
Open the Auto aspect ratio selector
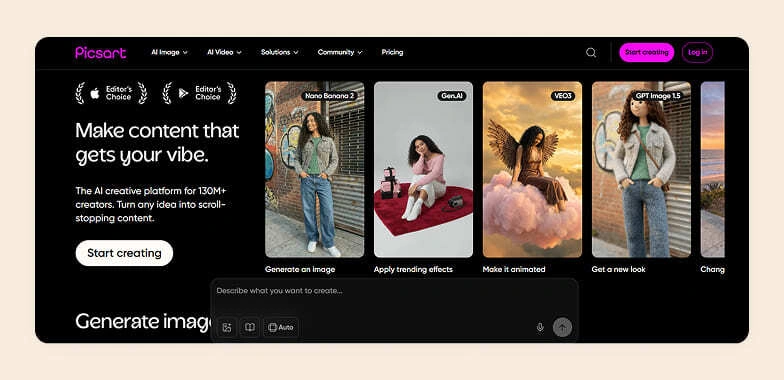(x=280, y=328)
